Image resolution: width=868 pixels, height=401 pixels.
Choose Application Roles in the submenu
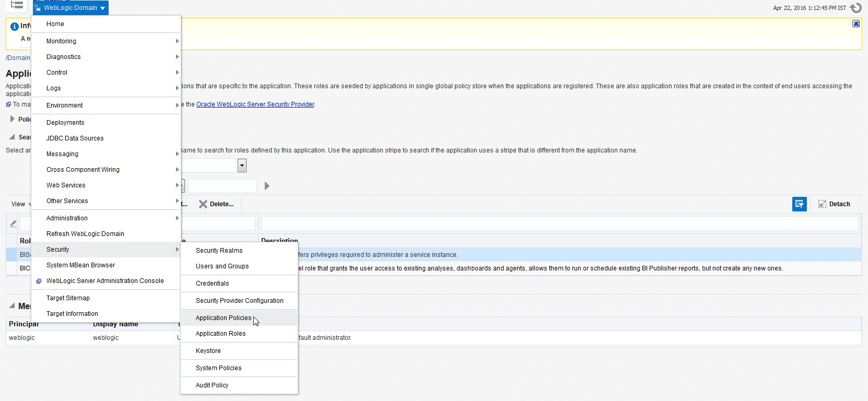click(x=220, y=334)
